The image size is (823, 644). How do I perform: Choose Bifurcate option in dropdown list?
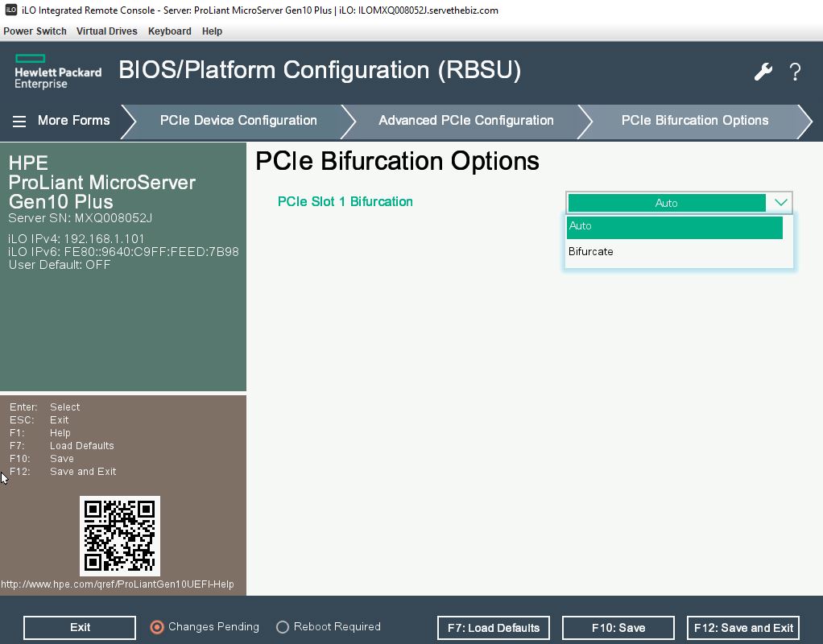tap(591, 252)
